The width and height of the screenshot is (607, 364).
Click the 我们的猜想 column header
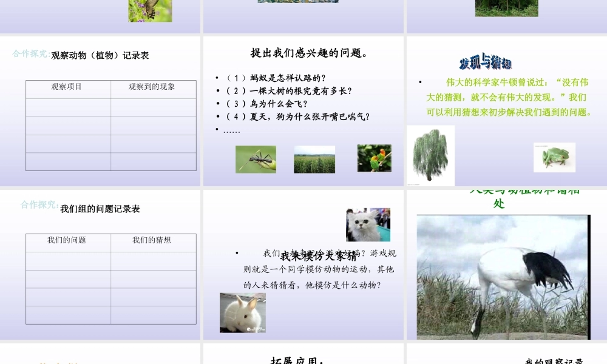coord(153,239)
